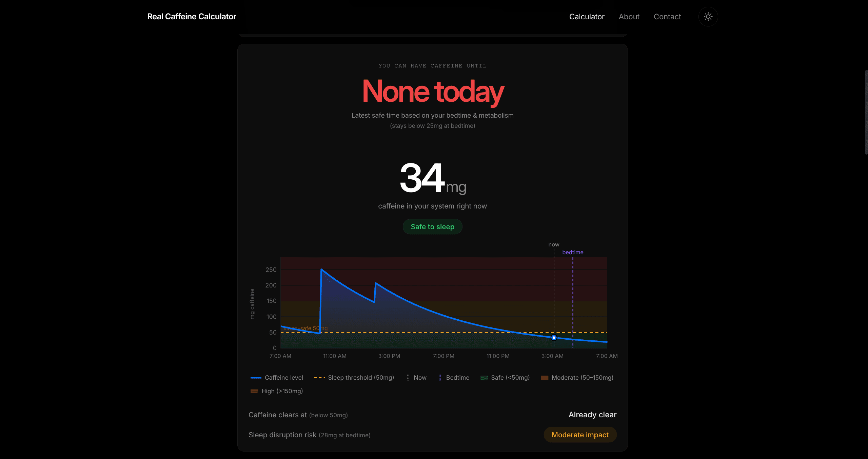This screenshot has height=459, width=868.
Task: Click the 'Already clear' value
Action: tap(592, 415)
